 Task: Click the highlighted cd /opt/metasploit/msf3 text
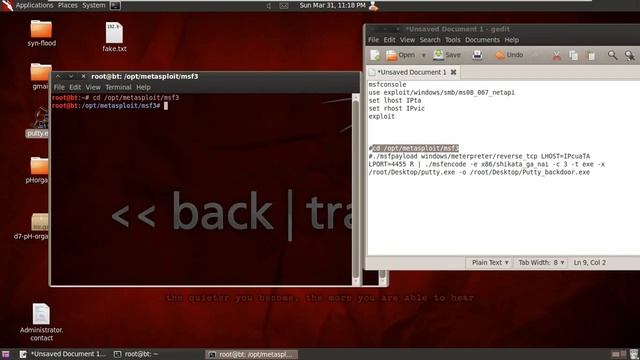[x=416, y=148]
